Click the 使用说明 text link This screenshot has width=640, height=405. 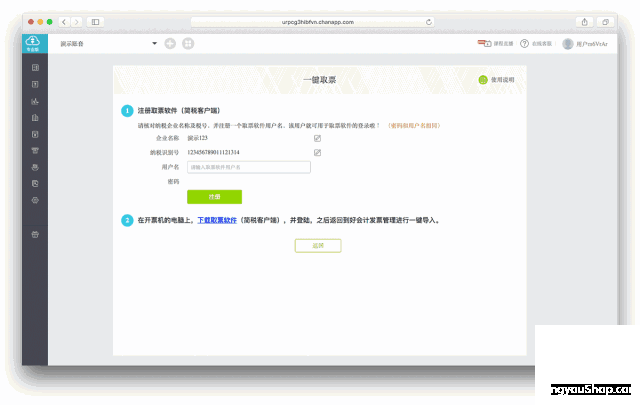click(502, 80)
